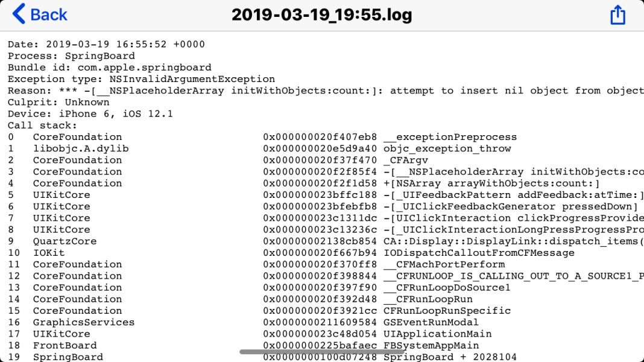
Task: Tap the blue back chevron arrow
Action: coord(19,14)
